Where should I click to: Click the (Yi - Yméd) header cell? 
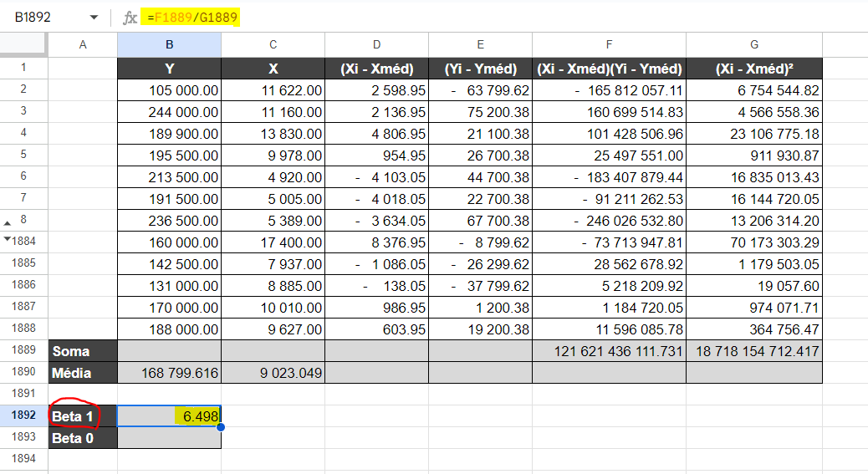pos(481,69)
